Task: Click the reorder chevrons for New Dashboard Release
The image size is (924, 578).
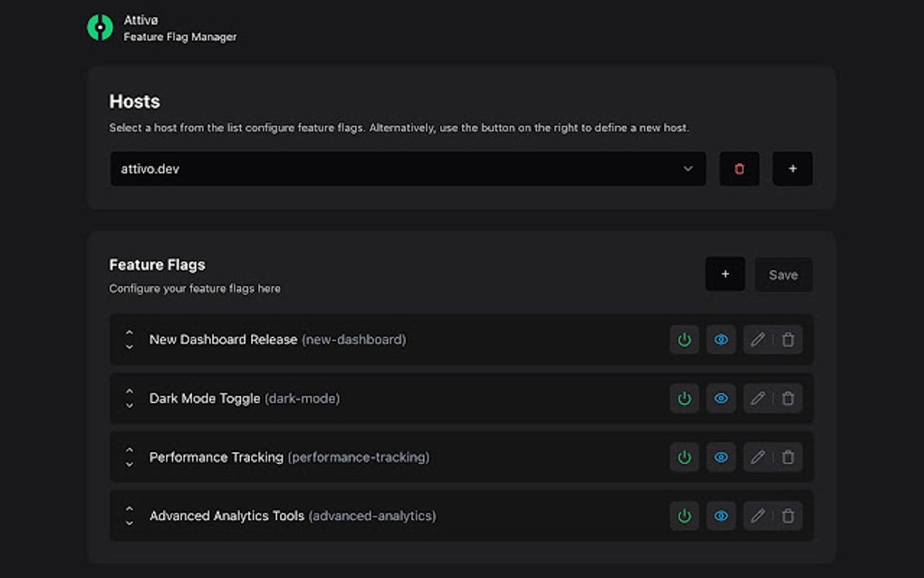Action: coord(129,339)
